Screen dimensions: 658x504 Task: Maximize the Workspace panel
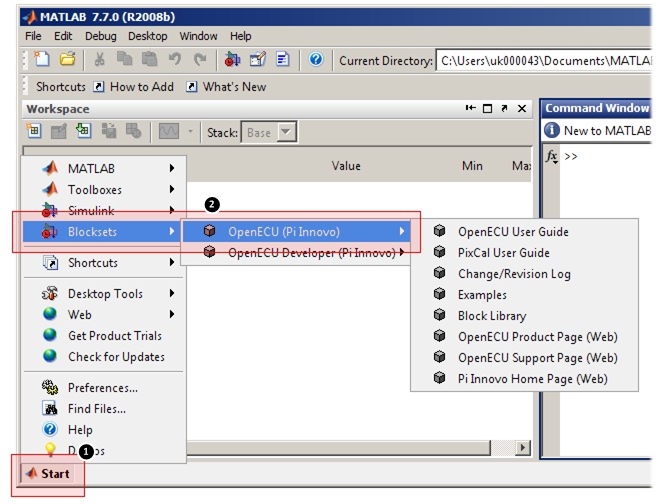coord(487,109)
